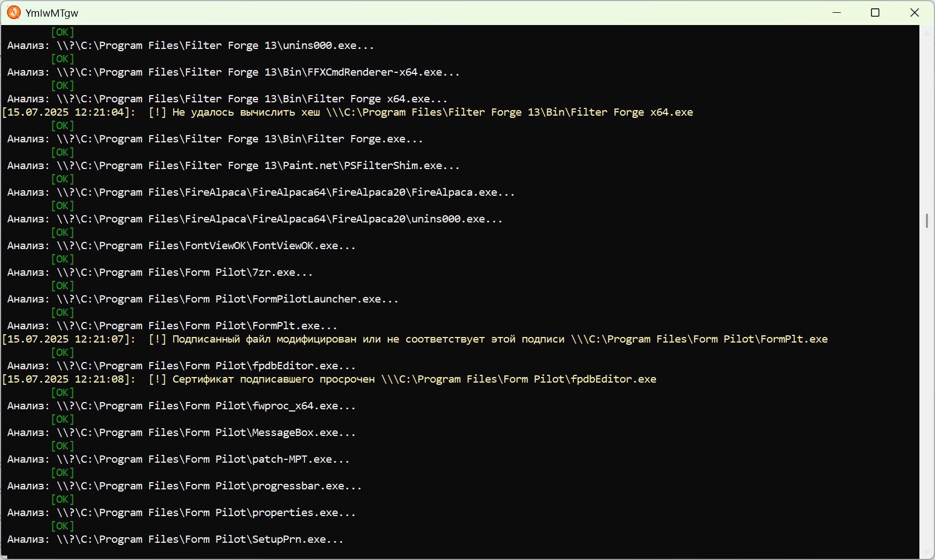Image resolution: width=935 pixels, height=560 pixels.
Task: Click the hash computation failure warning line
Action: (x=348, y=112)
